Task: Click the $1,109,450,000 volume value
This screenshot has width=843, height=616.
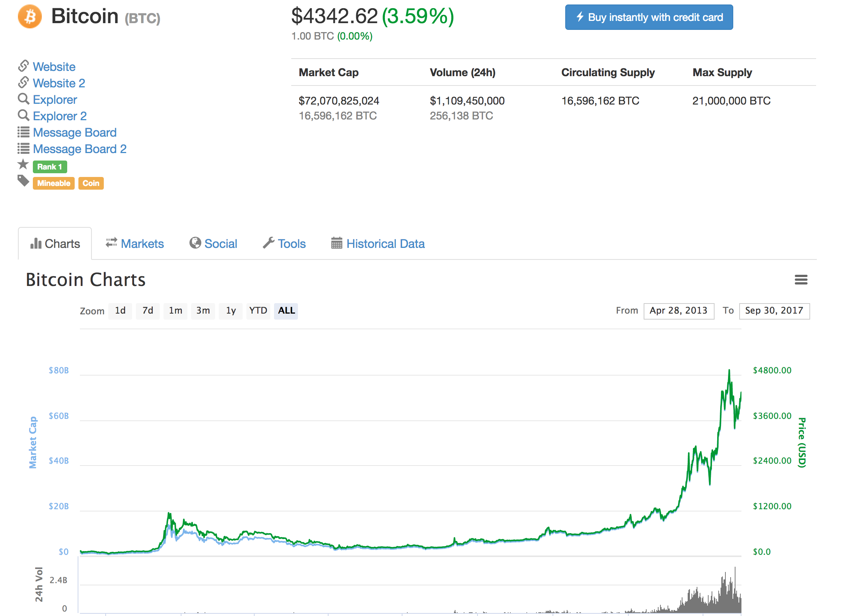Action: (467, 101)
